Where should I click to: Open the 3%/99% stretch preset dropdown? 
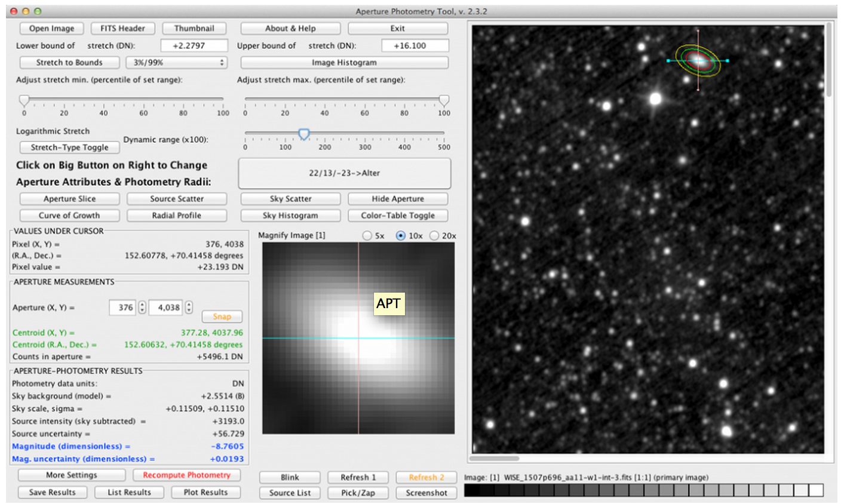(x=177, y=62)
